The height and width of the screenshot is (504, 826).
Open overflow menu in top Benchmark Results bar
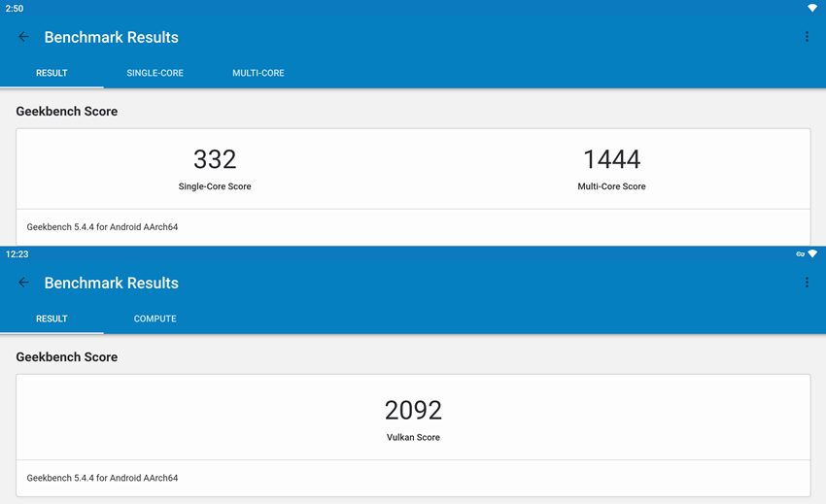click(x=807, y=37)
